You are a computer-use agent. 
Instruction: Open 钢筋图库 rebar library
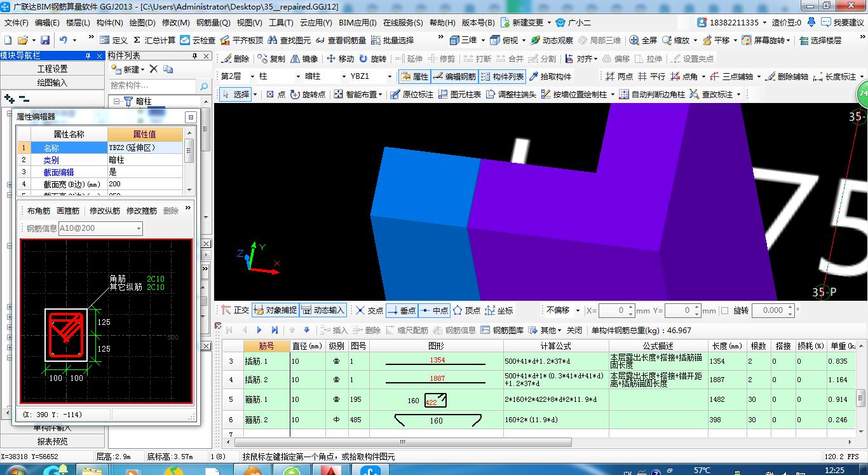(x=503, y=330)
